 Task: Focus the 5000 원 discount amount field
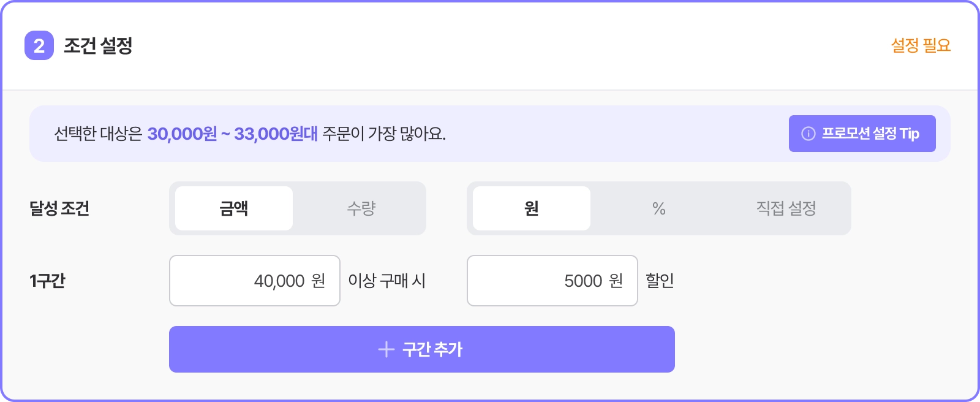point(552,281)
